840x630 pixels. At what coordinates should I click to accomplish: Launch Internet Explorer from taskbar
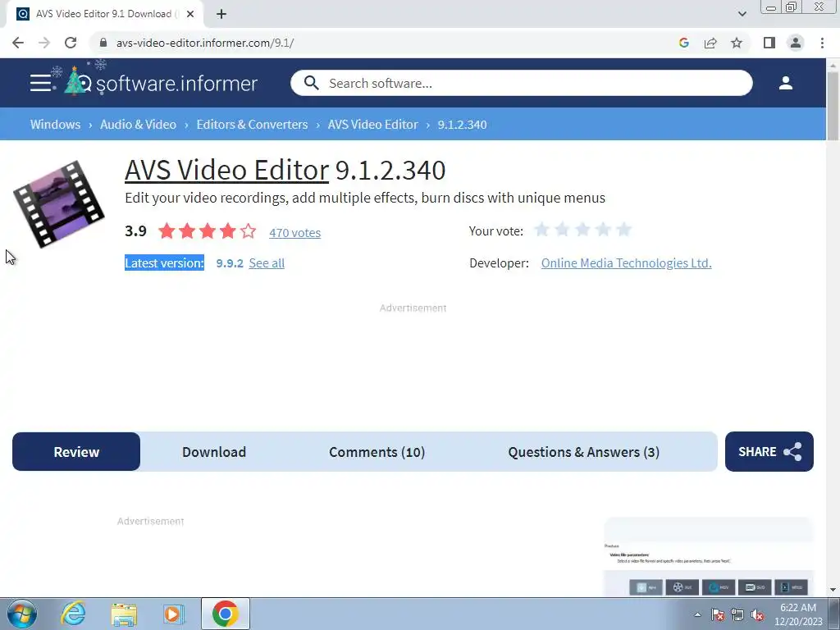coord(73,614)
